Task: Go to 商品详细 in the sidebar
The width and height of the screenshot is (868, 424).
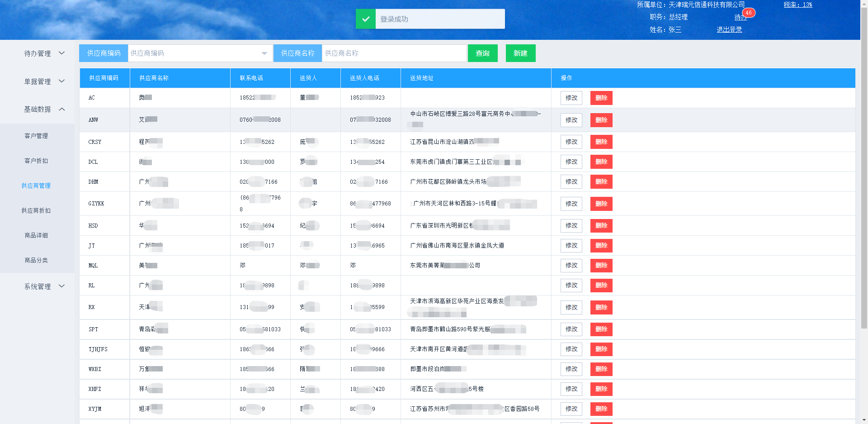Action: tap(36, 235)
